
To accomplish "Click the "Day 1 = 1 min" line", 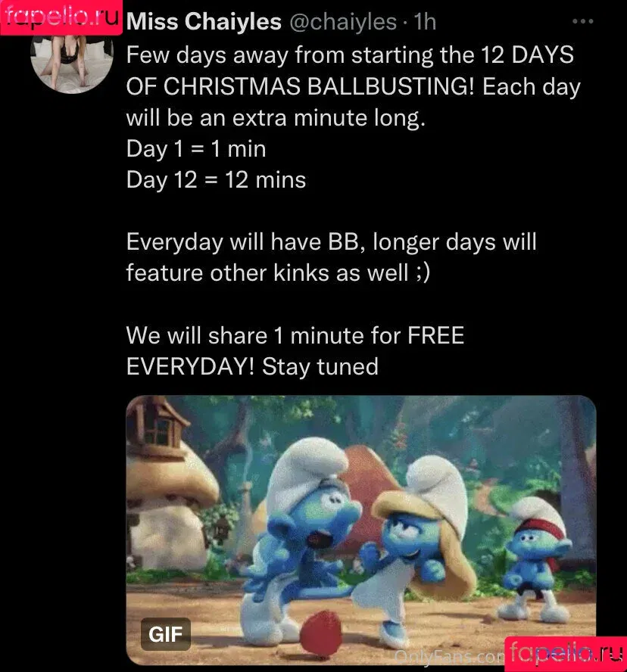I will click(196, 149).
